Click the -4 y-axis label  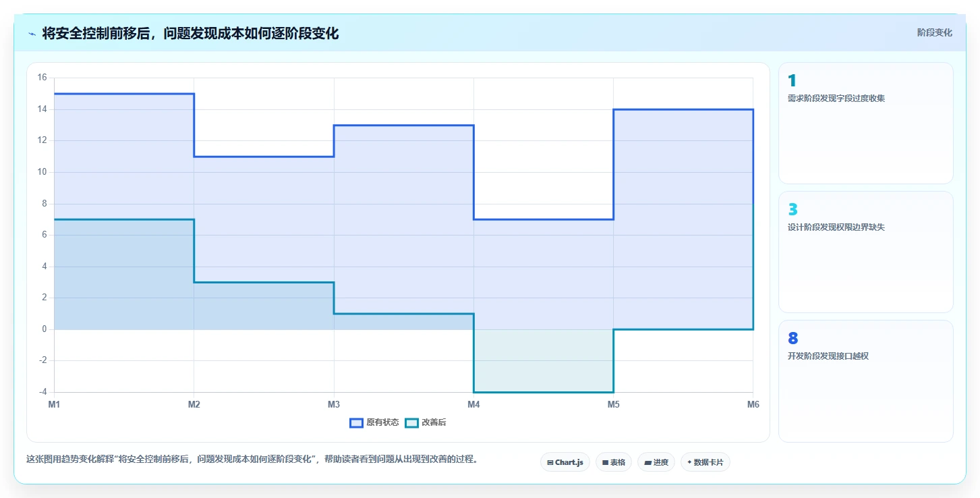coord(43,392)
